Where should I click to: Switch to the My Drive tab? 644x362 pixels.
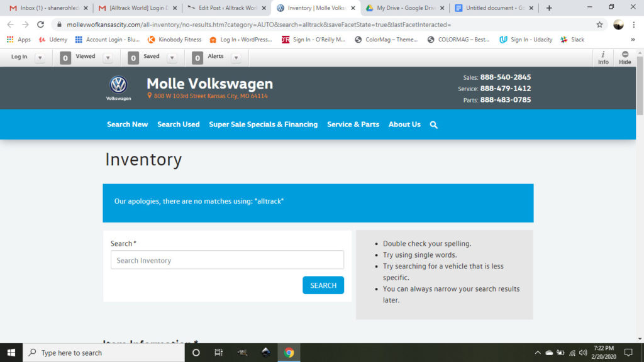406,8
